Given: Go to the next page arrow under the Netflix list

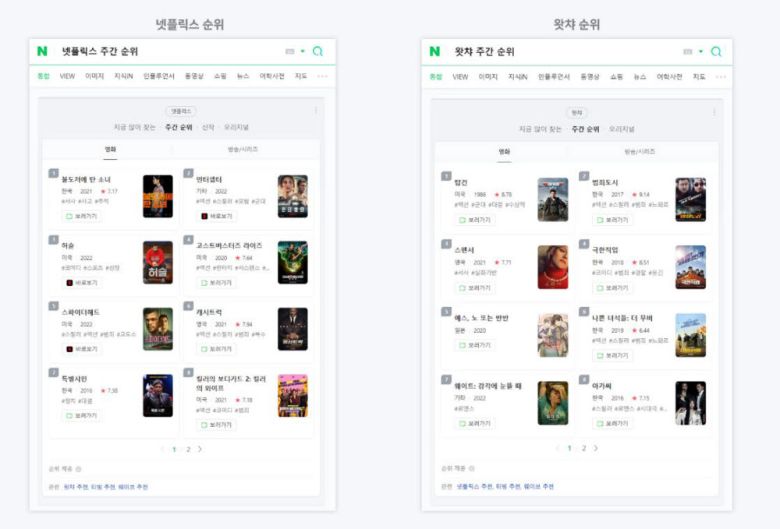Looking at the screenshot, I should tap(200, 449).
